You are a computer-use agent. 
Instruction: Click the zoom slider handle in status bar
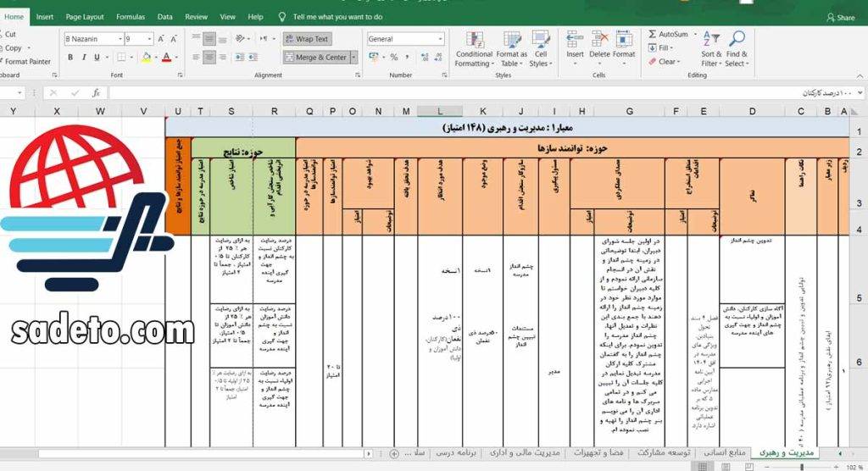pos(802,467)
